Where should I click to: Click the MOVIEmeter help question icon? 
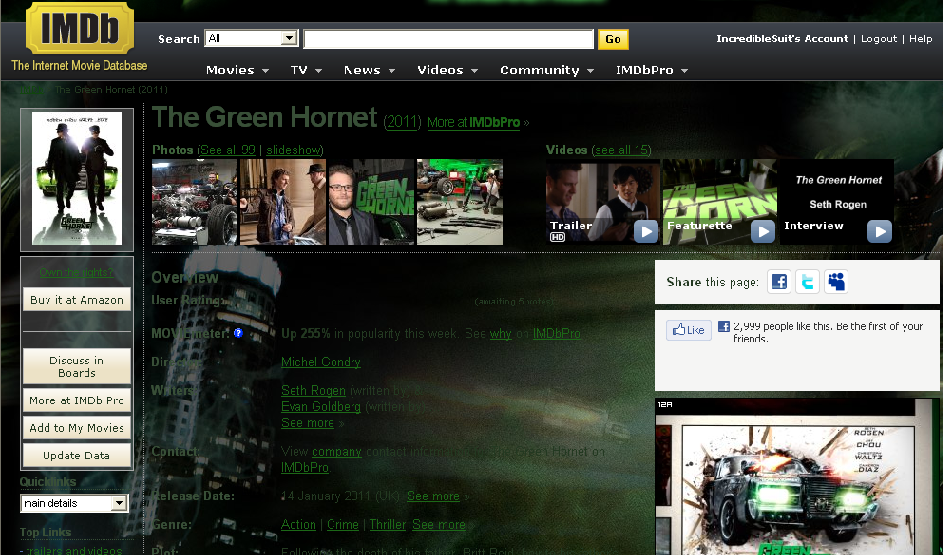coord(238,333)
